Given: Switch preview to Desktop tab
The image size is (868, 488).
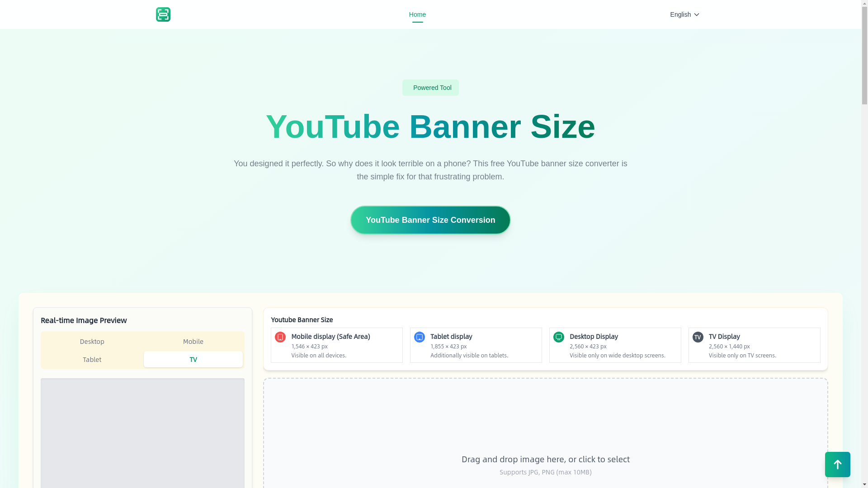Looking at the screenshot, I should point(92,342).
